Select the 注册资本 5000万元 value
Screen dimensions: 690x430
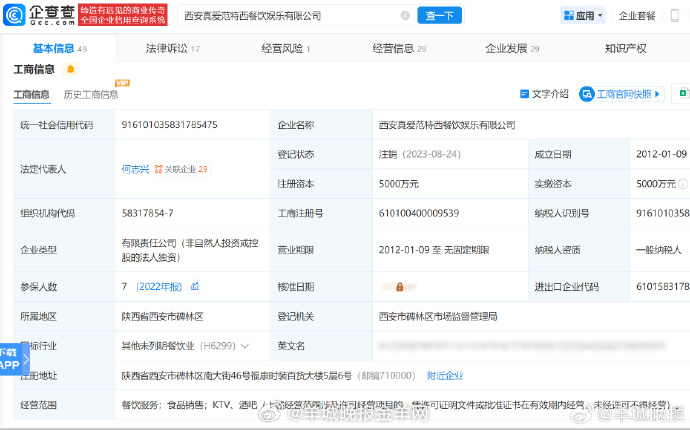pos(399,184)
